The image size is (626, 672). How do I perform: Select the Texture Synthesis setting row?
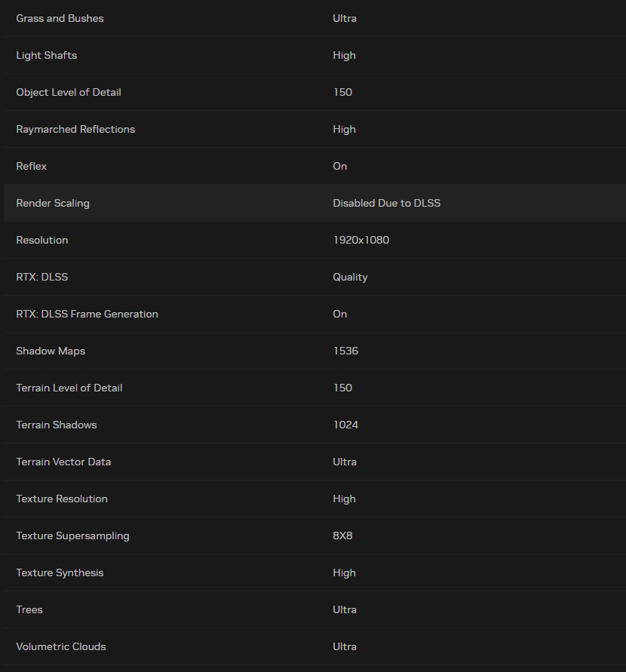point(315,572)
